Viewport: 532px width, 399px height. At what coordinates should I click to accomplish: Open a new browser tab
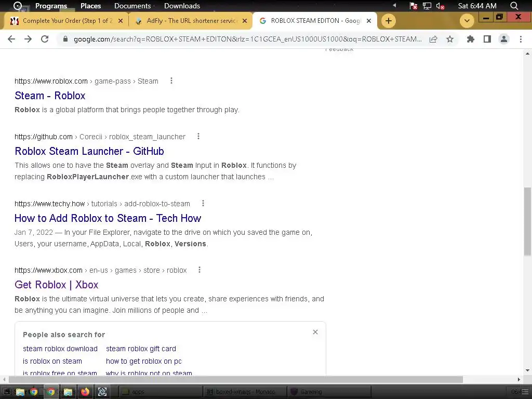click(388, 21)
